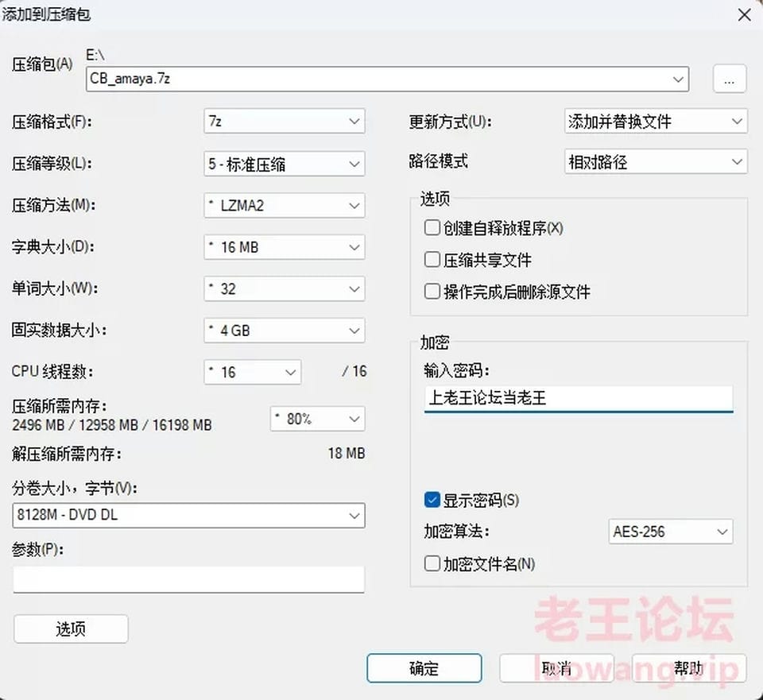
Task: Open the 压缩方法 LZMA2 dropdown
Action: [285, 205]
